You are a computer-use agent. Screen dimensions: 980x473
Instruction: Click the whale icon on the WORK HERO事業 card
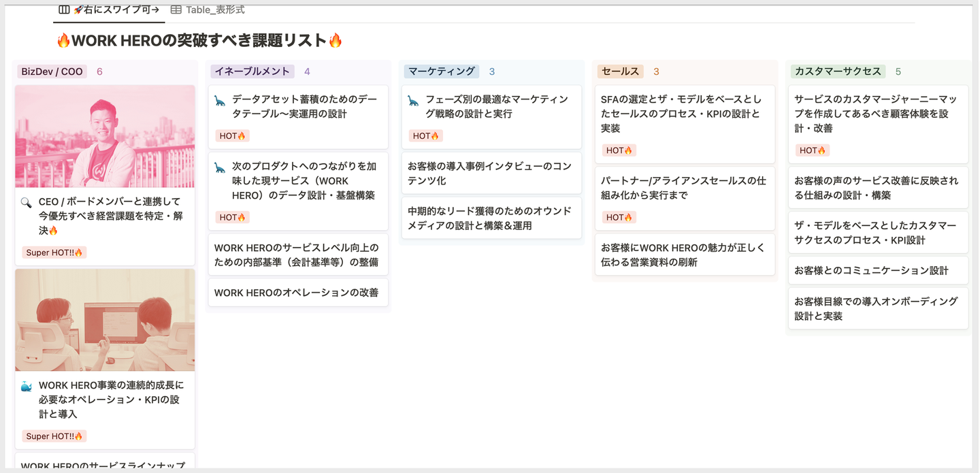tap(27, 387)
